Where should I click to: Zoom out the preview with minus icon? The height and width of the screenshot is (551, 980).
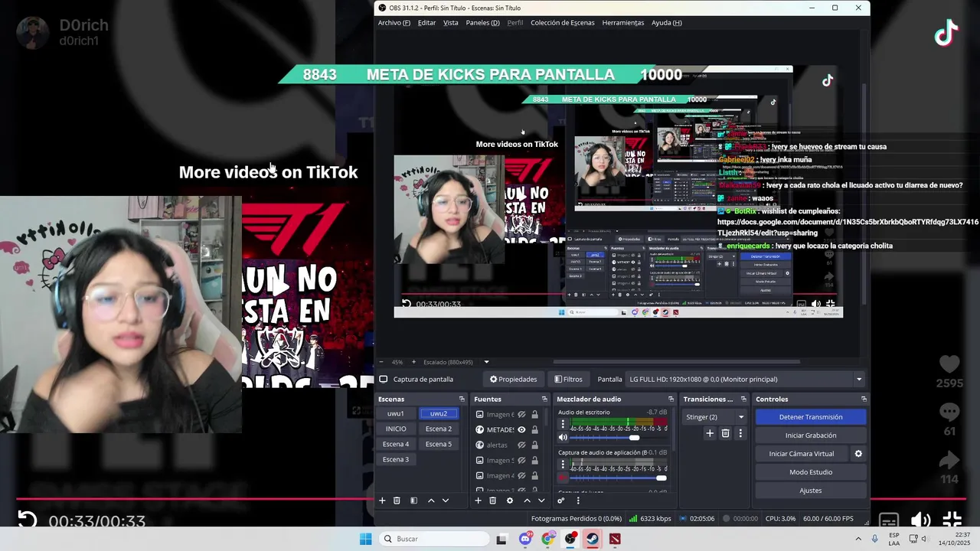[x=381, y=362]
